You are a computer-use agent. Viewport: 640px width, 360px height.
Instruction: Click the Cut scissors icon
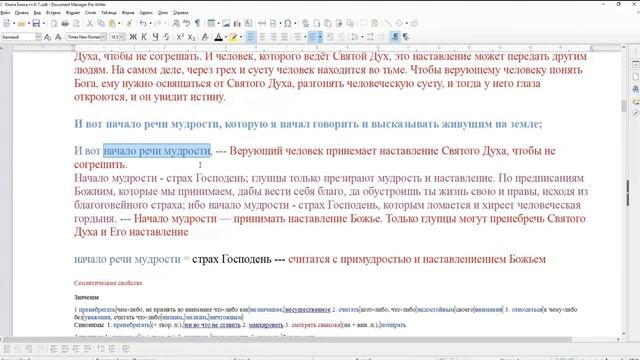coord(89,23)
